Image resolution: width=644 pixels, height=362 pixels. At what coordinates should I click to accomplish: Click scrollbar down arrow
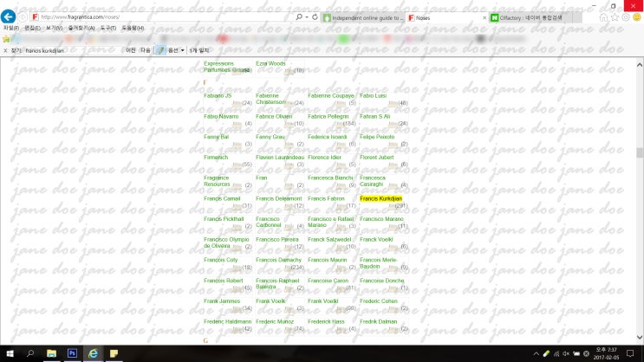[x=640, y=338]
